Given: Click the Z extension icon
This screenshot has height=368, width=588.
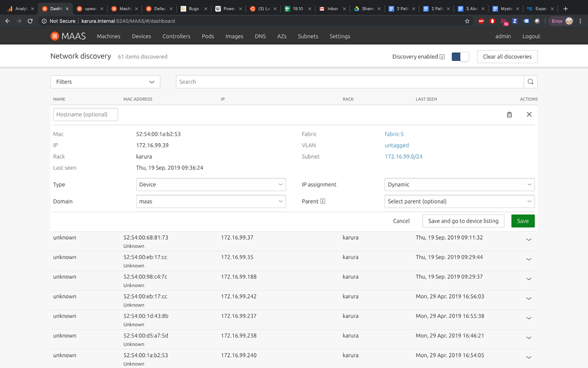Looking at the screenshot, I should coord(515,21).
